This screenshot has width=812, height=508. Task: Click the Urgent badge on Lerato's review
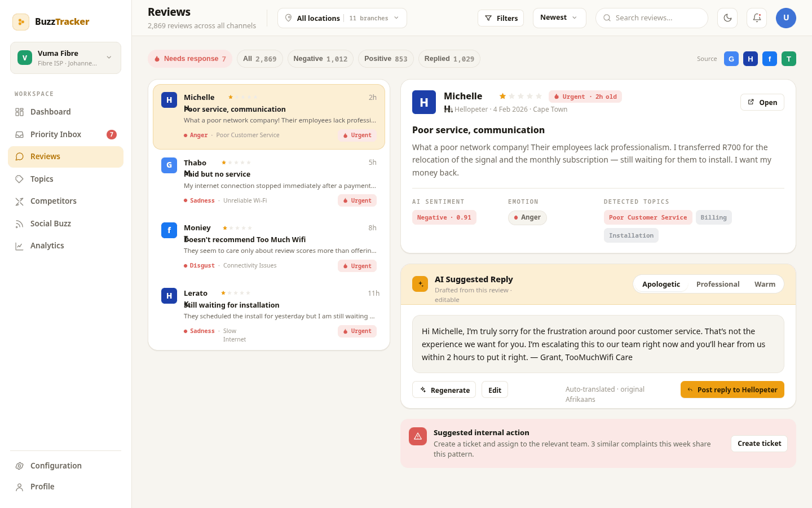[357, 331]
